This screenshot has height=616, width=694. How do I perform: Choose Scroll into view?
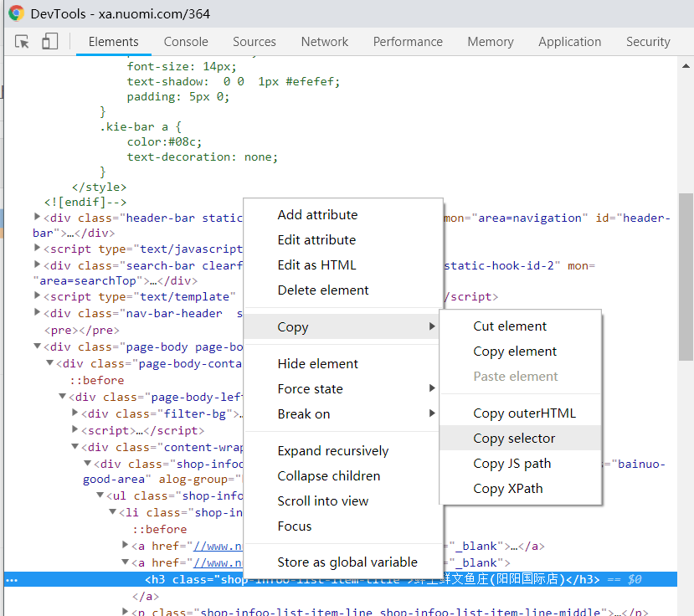(x=343, y=501)
